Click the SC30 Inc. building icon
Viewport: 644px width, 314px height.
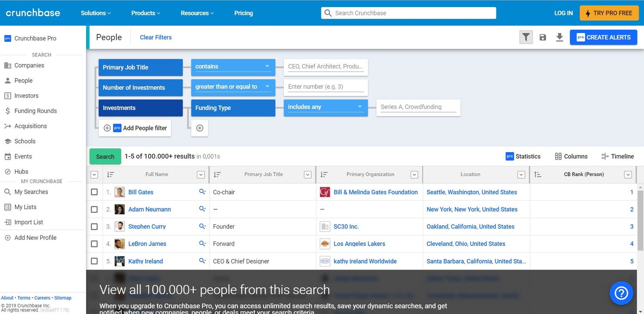[x=325, y=226]
